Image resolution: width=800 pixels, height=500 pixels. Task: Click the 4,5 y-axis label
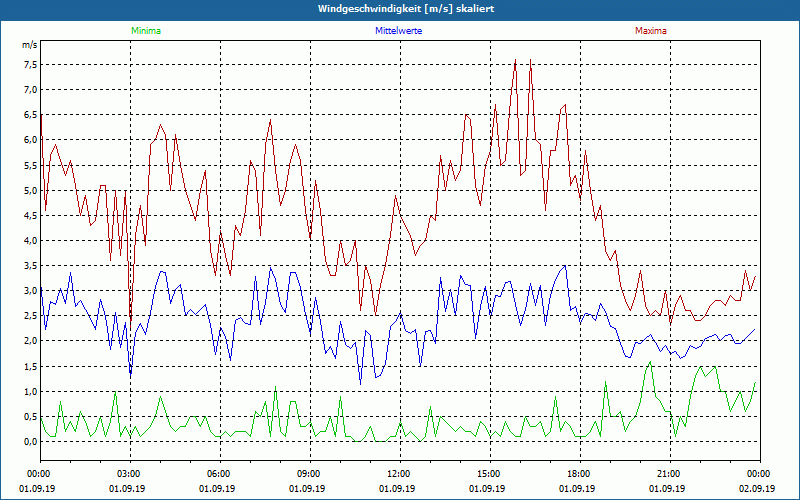point(30,215)
